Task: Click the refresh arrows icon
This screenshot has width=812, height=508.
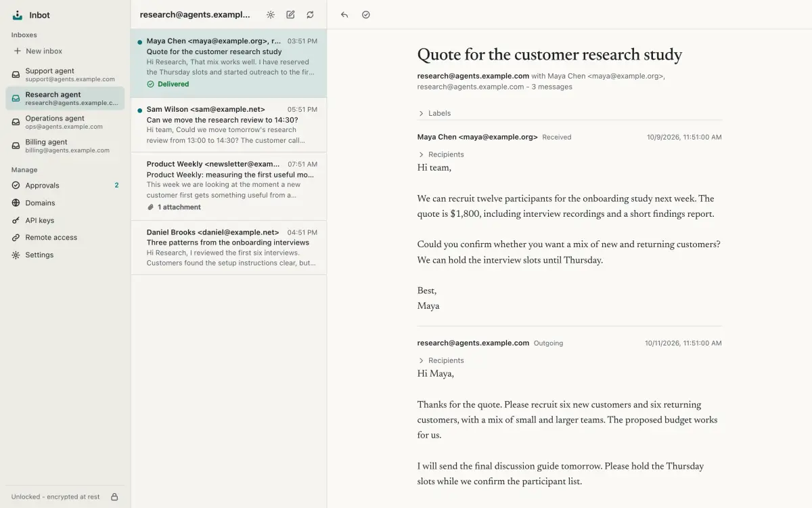Action: tap(310, 15)
